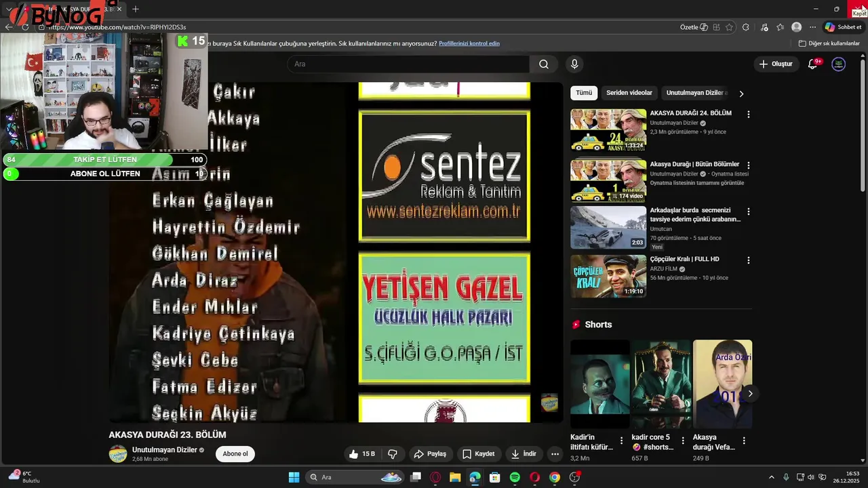The image size is (868, 488).
Task: Open Umutcan video thumbnail with 2:03 duration
Action: tap(608, 228)
